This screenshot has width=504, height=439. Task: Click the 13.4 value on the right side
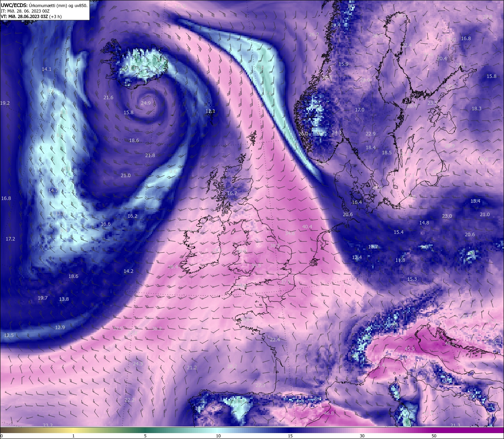(475, 201)
